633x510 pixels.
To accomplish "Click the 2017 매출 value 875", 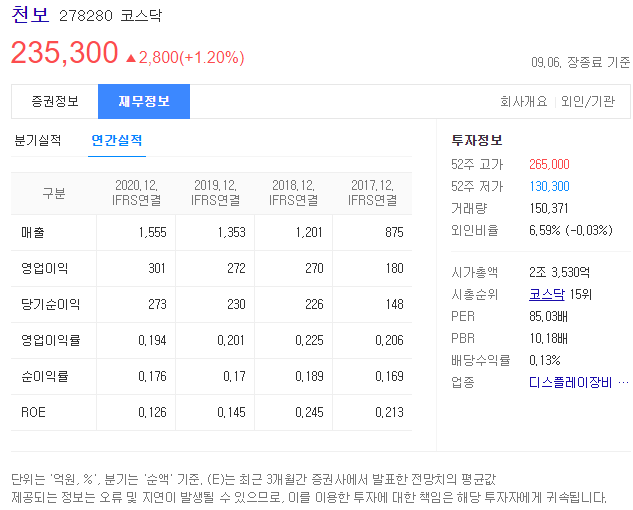I will [x=394, y=233].
